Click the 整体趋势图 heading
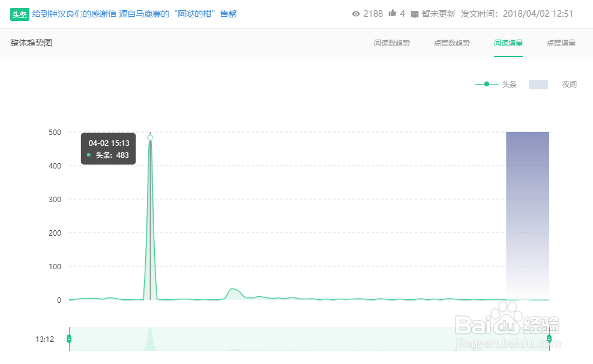The height and width of the screenshot is (364, 593). point(31,43)
